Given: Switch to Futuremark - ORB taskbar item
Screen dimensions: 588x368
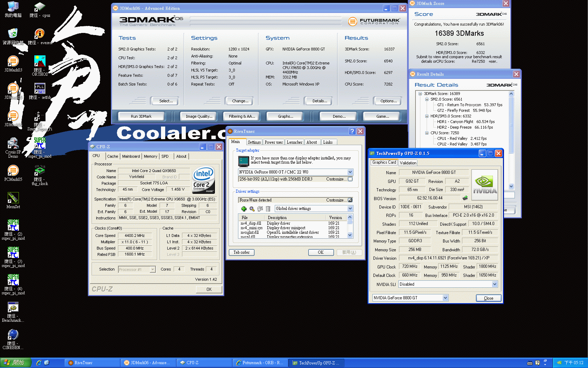Looking at the screenshot, I should tap(260, 363).
